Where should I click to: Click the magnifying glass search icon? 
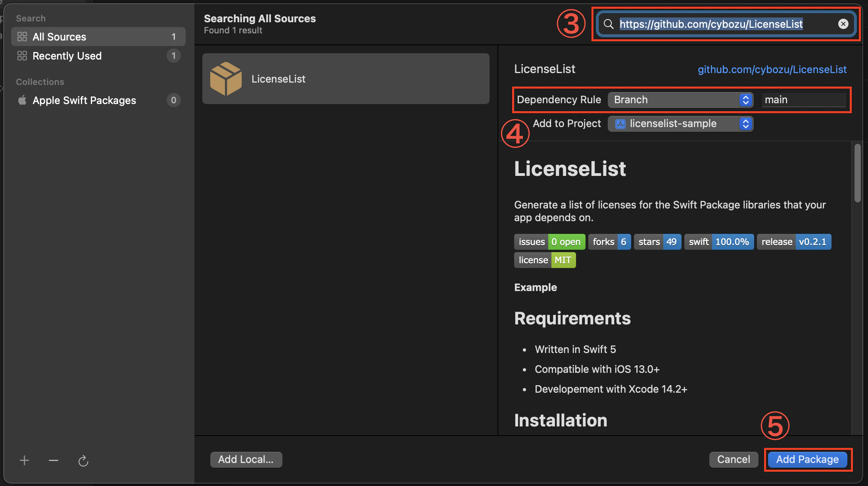point(609,24)
